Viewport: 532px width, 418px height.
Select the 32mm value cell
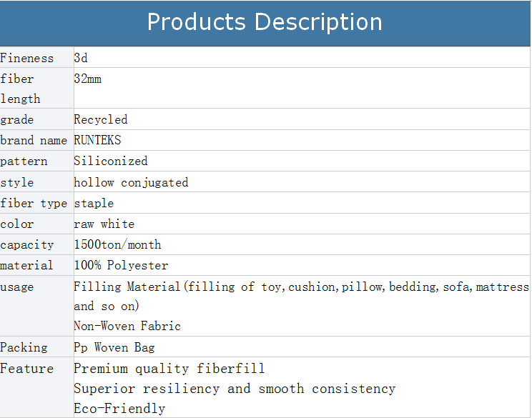tap(88, 79)
